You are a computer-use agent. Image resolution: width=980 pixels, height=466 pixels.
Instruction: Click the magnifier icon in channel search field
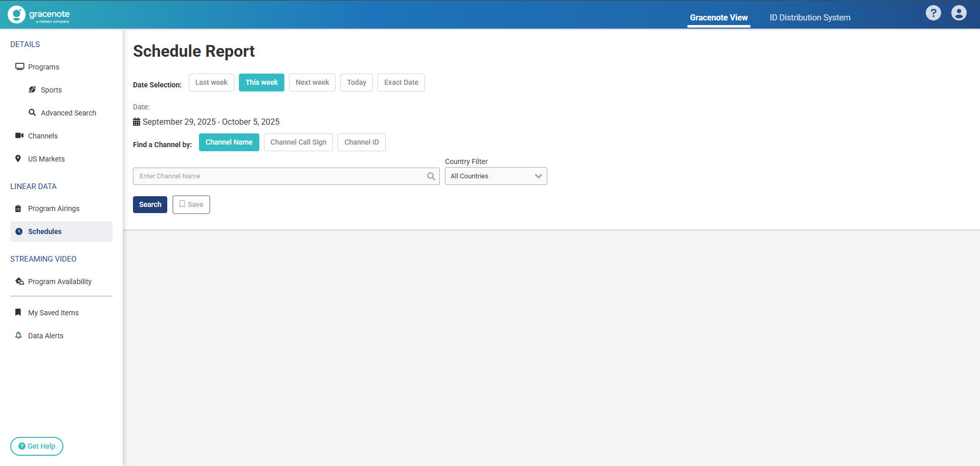tap(431, 176)
